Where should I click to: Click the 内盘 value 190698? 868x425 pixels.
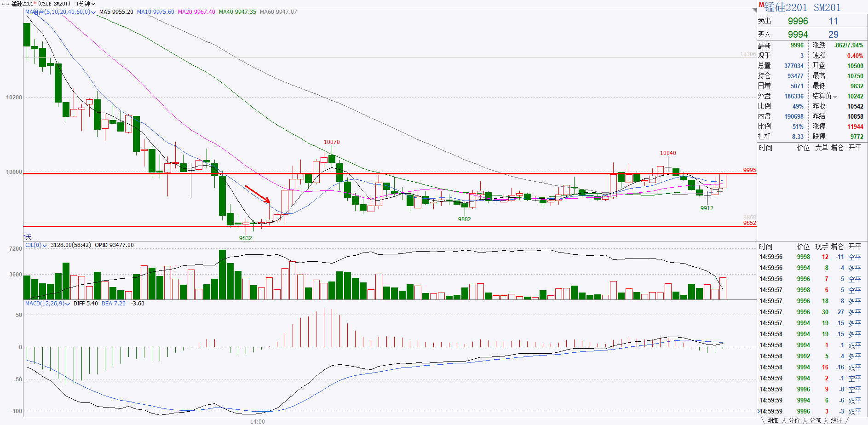(x=794, y=117)
